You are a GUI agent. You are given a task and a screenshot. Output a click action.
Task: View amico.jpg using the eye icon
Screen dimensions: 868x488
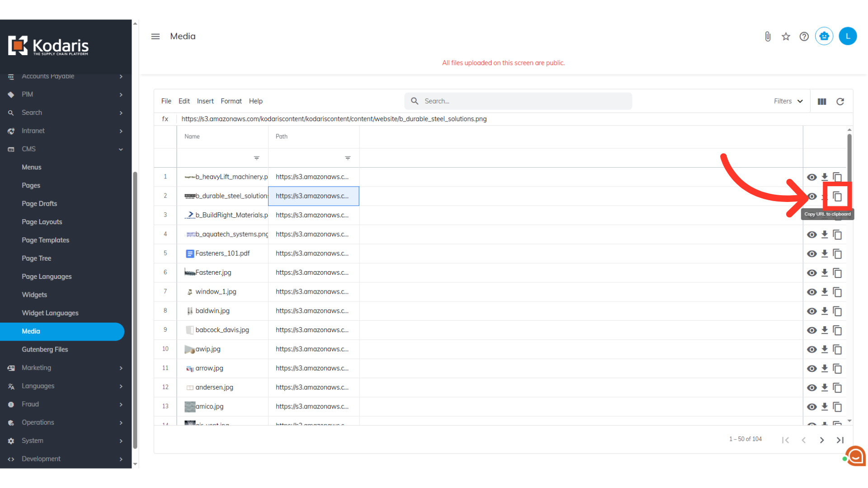(812, 407)
